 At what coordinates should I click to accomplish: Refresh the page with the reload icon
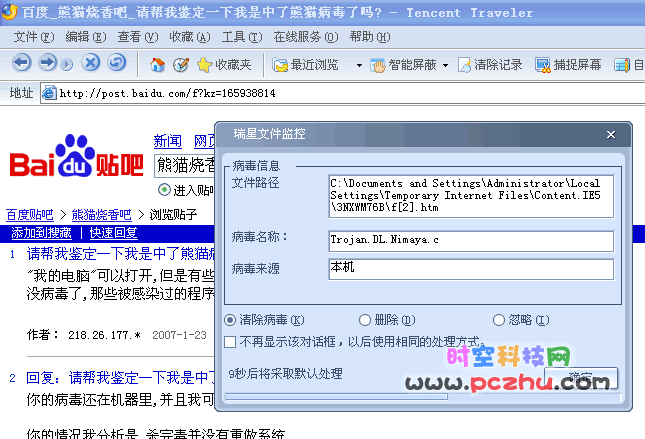(x=117, y=63)
